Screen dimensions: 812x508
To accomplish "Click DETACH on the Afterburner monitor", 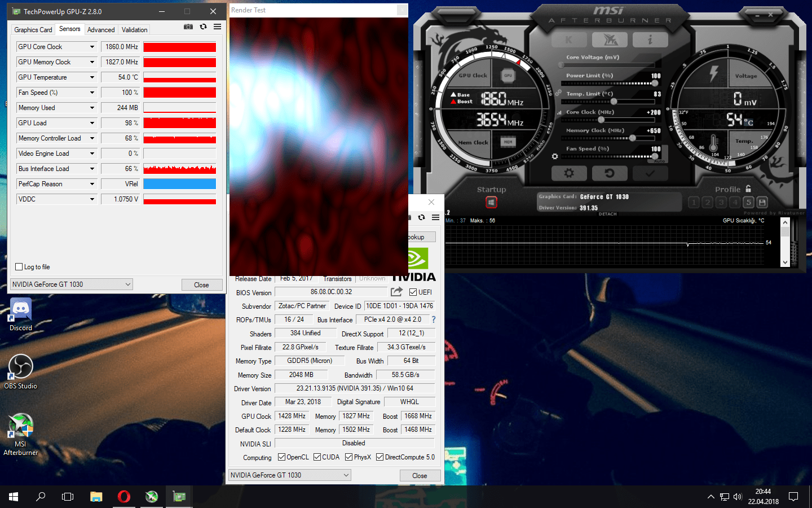I will (607, 214).
